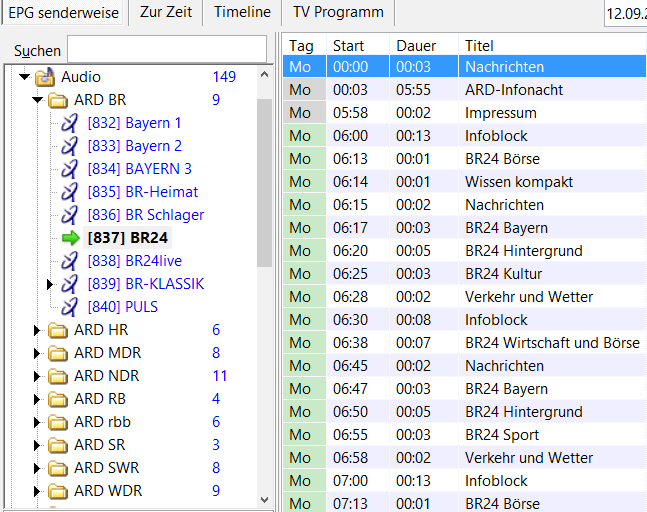Click the Audio folder icon with lock
The height and width of the screenshot is (512, 647).
point(44,77)
